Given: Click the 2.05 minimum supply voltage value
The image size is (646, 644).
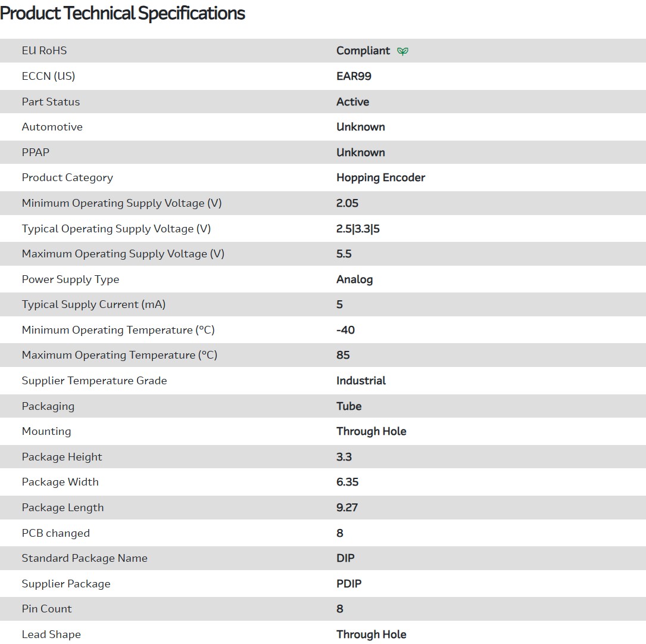Looking at the screenshot, I should 347,203.
